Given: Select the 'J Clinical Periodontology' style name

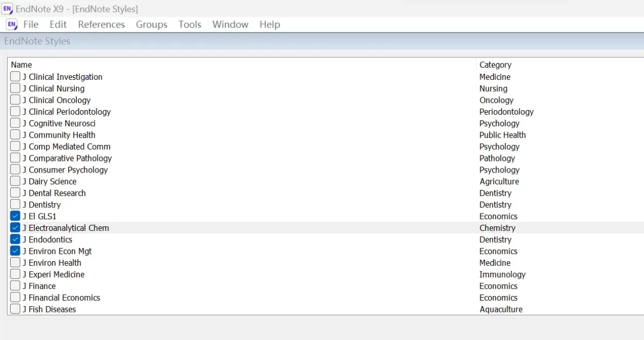Looking at the screenshot, I should (x=67, y=112).
